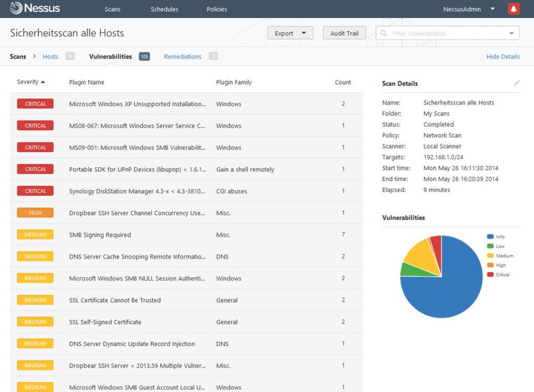This screenshot has height=392, width=534.
Task: Click the Info blue legend swatch
Action: [491, 237]
